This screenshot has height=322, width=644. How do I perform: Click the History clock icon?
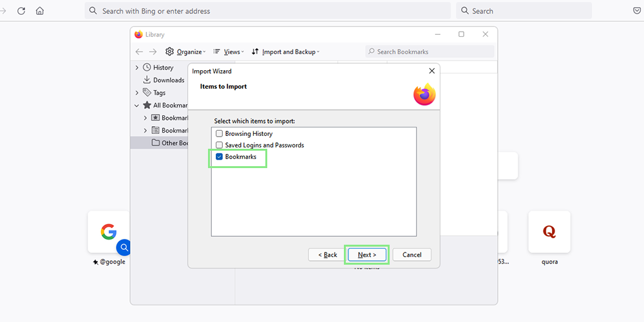(147, 68)
